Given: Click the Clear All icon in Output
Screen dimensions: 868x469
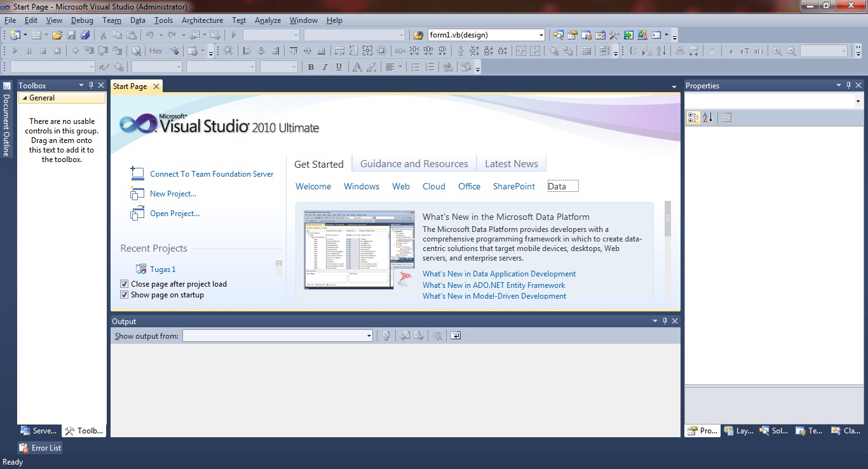Looking at the screenshot, I should pos(437,336).
